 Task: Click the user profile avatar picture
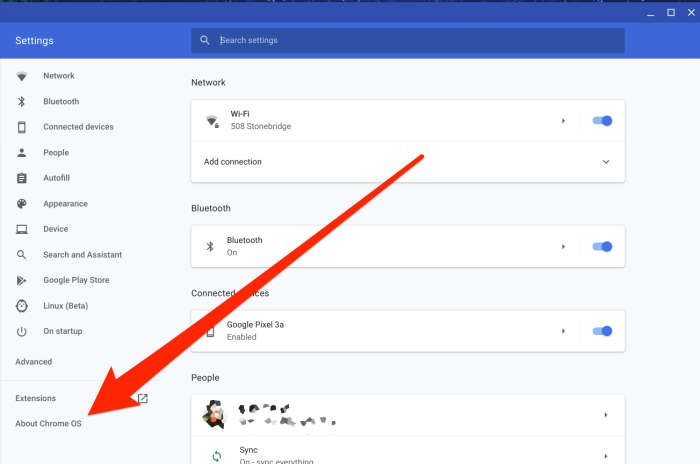pyautogui.click(x=214, y=414)
